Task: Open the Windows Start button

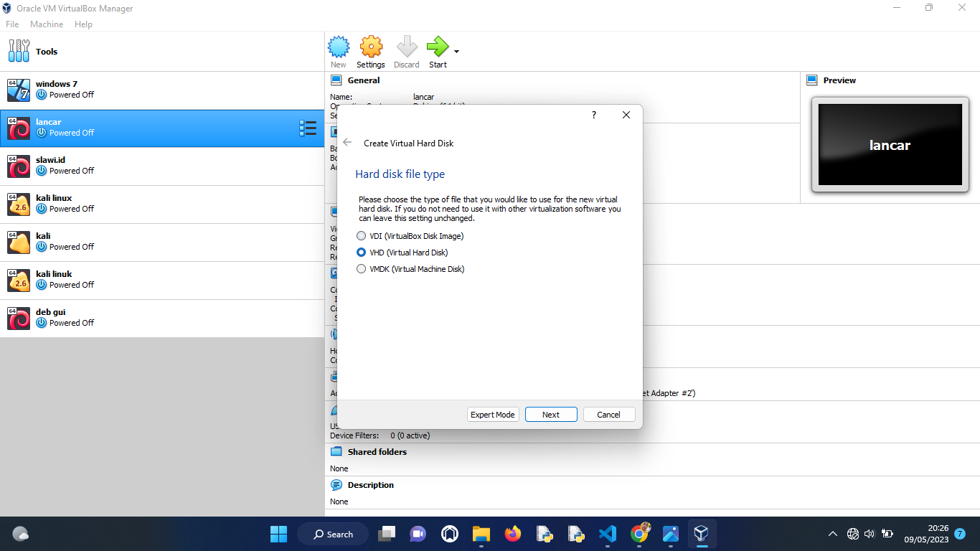Action: [x=278, y=534]
